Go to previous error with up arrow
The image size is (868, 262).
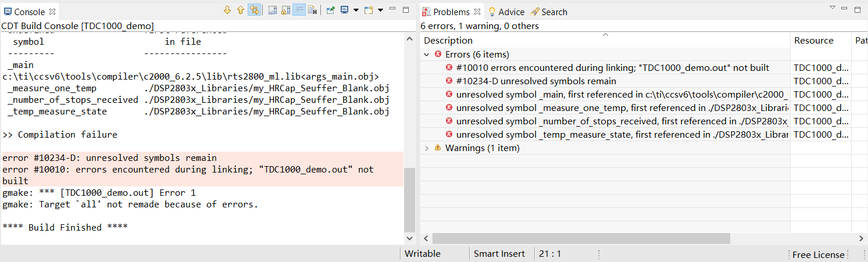(x=240, y=10)
